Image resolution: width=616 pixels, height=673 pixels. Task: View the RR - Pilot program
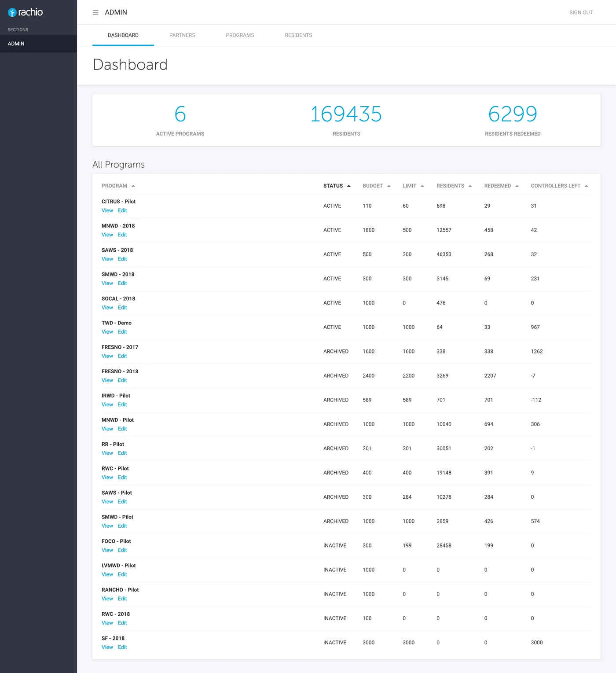click(107, 452)
